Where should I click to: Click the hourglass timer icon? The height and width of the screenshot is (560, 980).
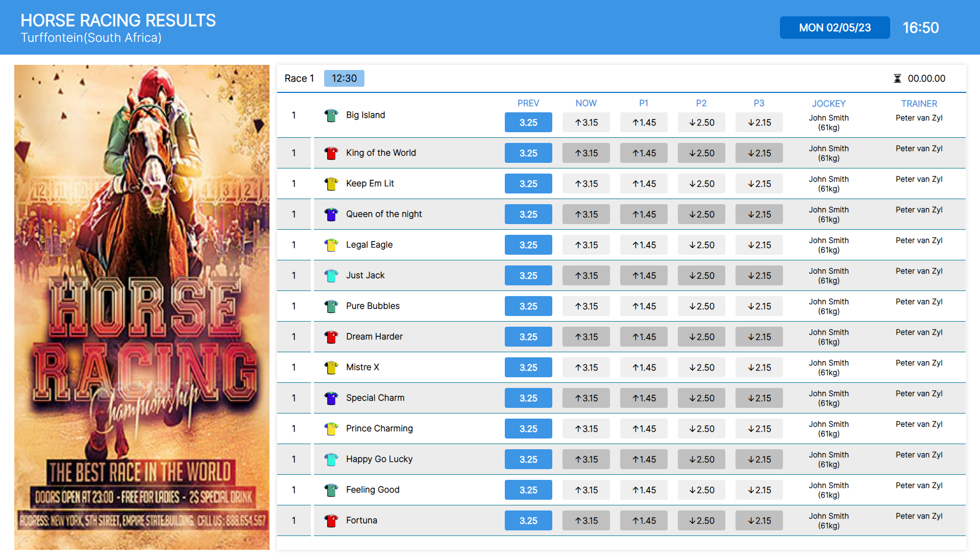click(897, 79)
